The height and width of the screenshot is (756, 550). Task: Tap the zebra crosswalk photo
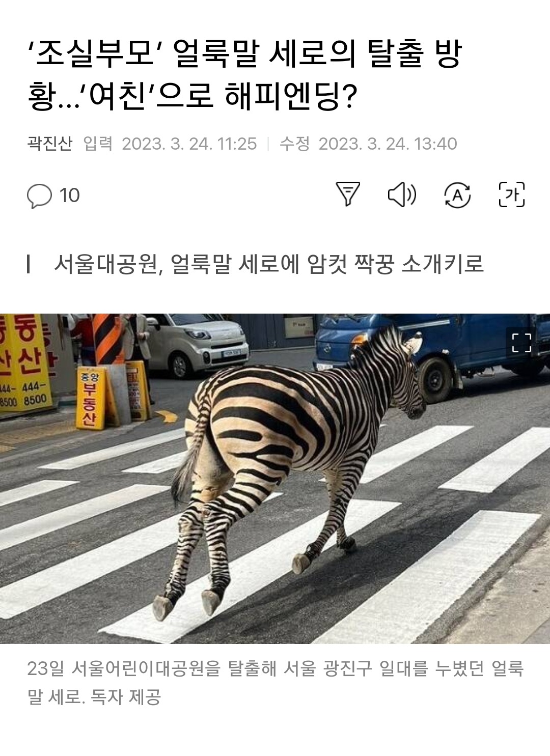[x=275, y=479]
